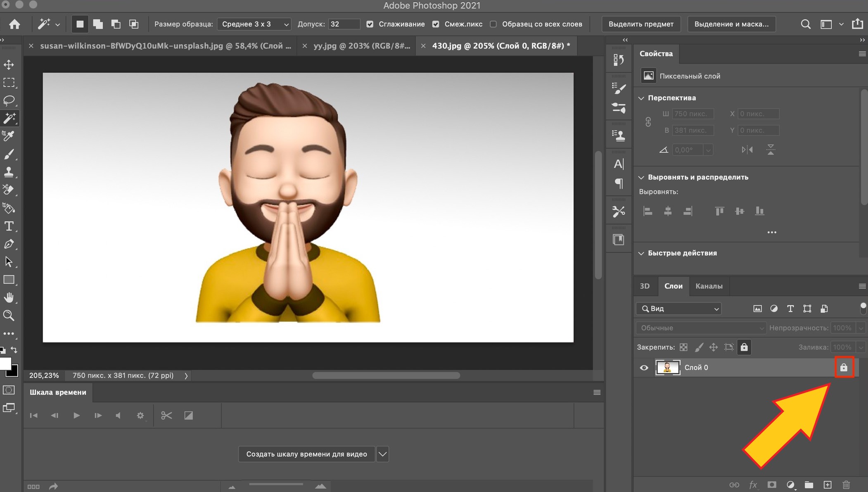Click the Допуск input field
Screen dimensions: 868x492
coord(343,24)
